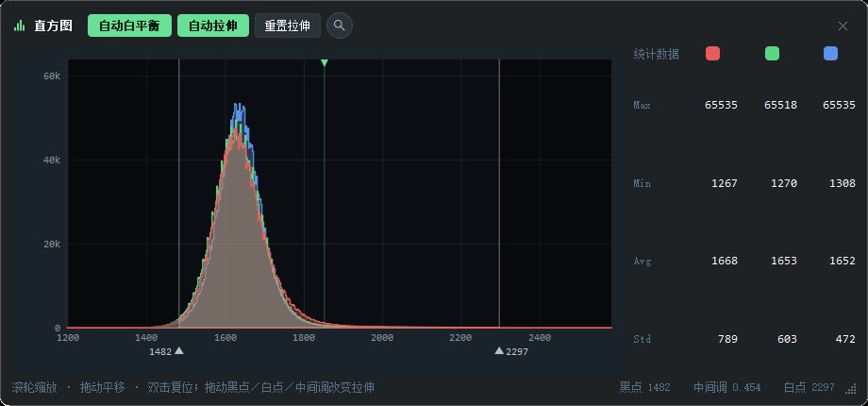Click the Max row label
The width and height of the screenshot is (868, 406).
click(643, 105)
